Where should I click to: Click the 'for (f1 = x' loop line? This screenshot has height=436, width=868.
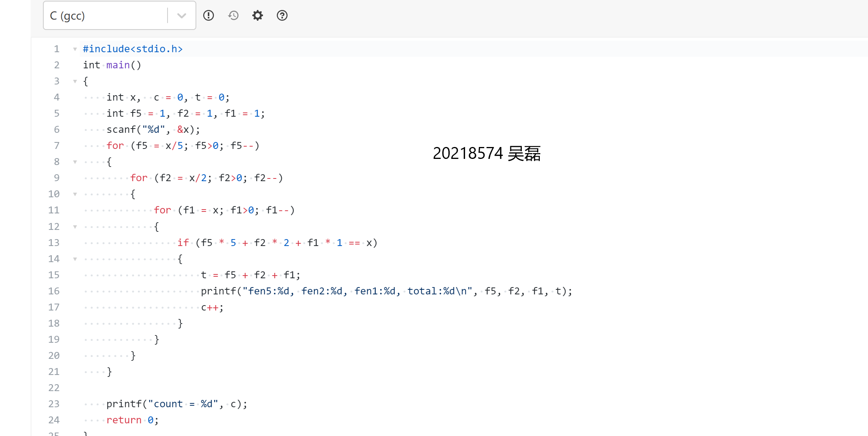[x=224, y=210]
